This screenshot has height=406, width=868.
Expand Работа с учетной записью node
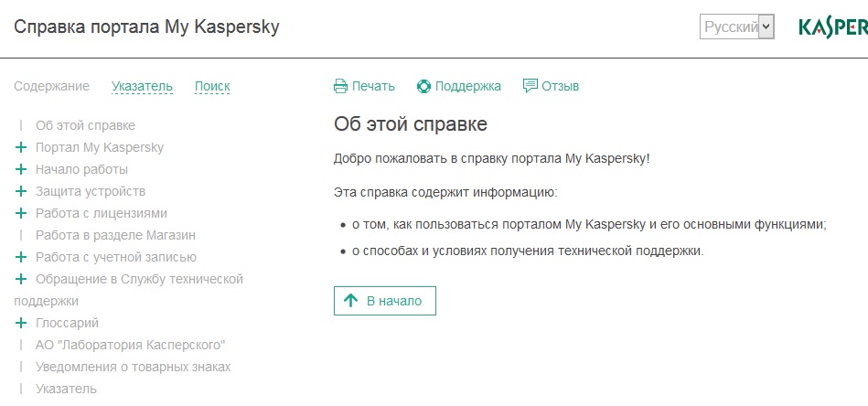coord(21,257)
